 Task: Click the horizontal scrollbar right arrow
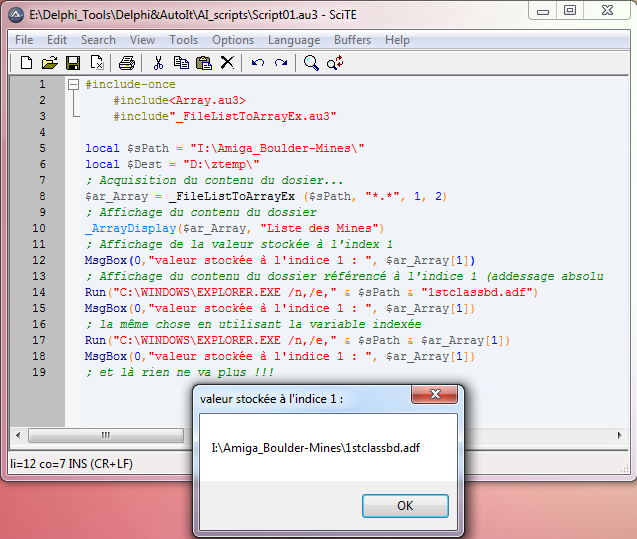point(620,435)
